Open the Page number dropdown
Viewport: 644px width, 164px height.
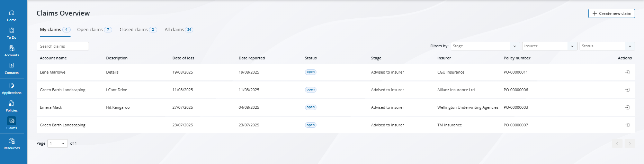pos(57,144)
